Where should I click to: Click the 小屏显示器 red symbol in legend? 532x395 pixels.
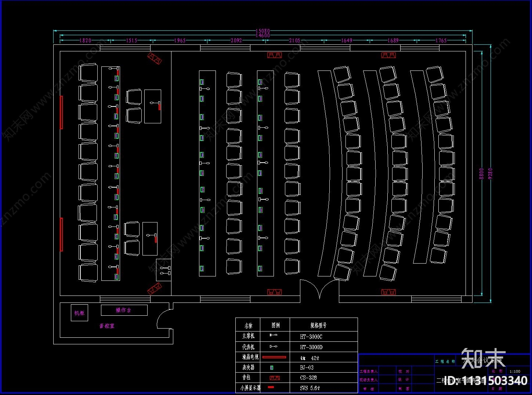click(271, 387)
